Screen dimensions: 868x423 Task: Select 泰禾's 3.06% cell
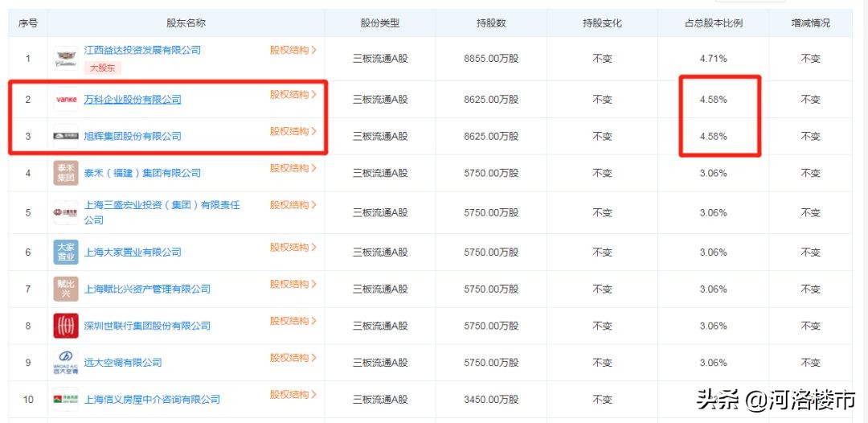point(713,173)
